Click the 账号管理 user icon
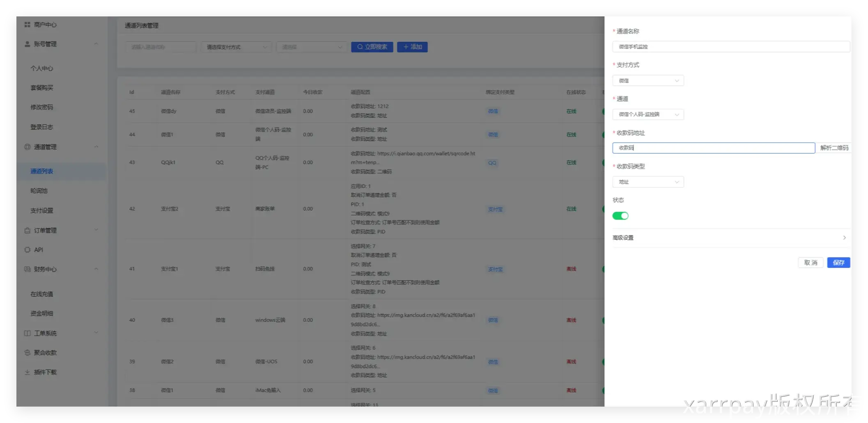Viewport: 868px width, 423px height. [27, 44]
